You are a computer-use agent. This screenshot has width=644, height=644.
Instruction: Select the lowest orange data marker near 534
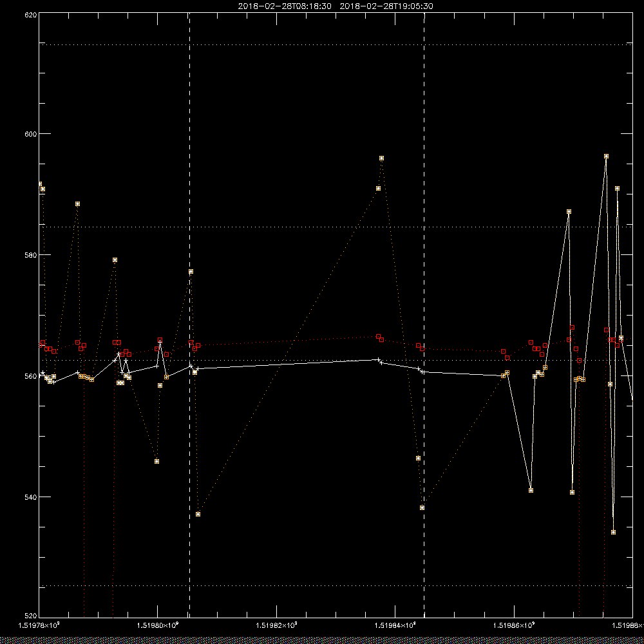tap(613, 533)
